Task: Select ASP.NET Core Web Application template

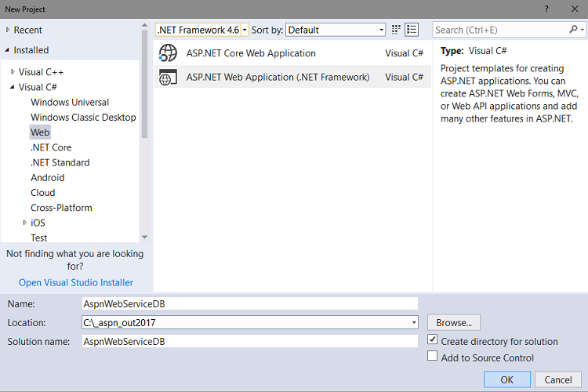Action: (292, 53)
